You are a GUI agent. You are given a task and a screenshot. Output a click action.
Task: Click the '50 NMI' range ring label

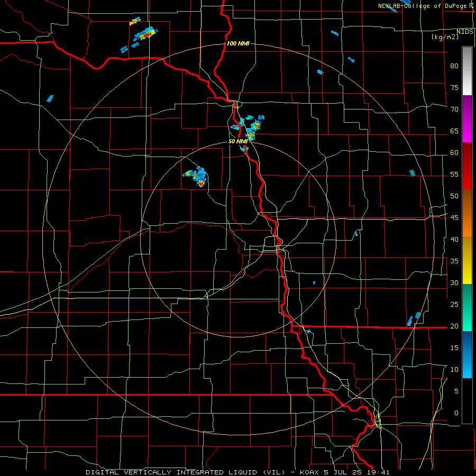[238, 141]
